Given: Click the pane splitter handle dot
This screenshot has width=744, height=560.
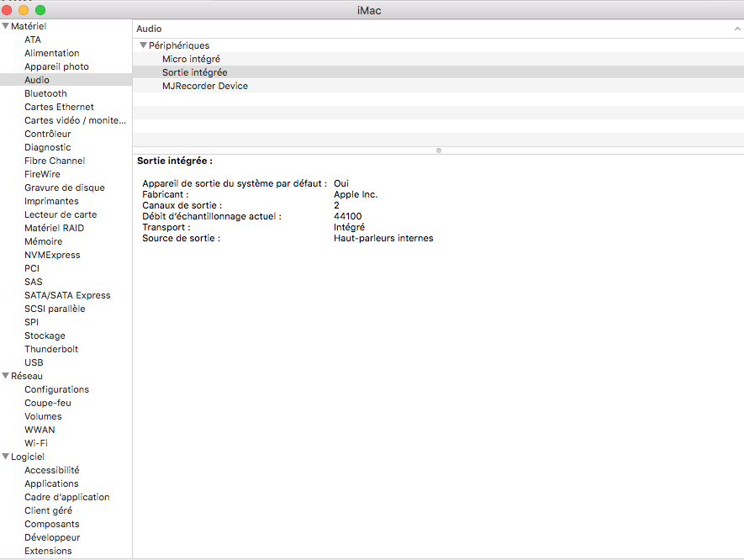Looking at the screenshot, I should coord(439,151).
